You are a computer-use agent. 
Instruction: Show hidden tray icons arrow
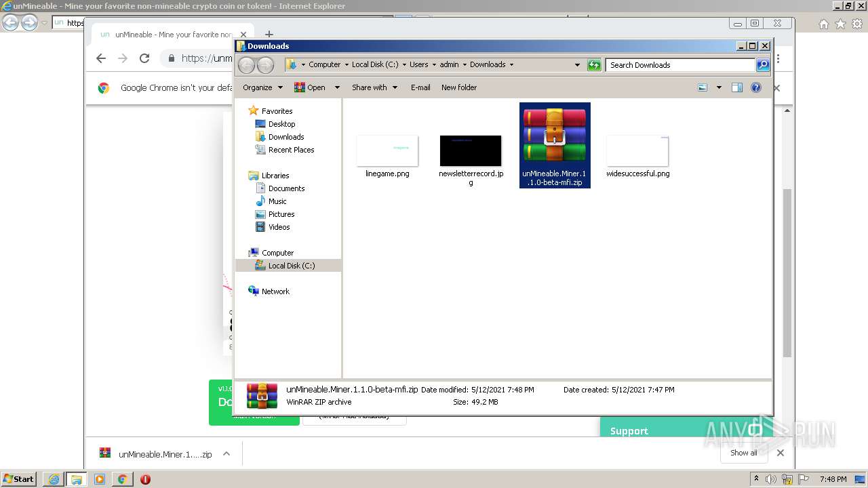[756, 479]
